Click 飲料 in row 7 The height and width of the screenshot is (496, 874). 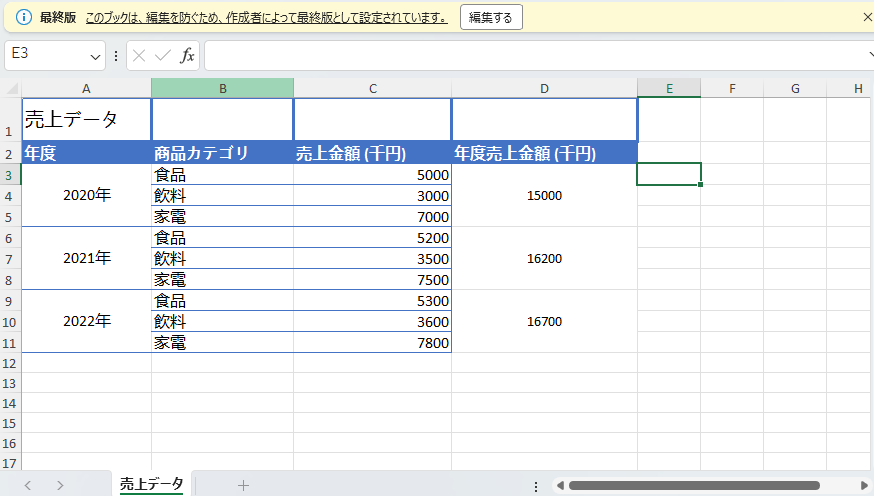(x=222, y=259)
